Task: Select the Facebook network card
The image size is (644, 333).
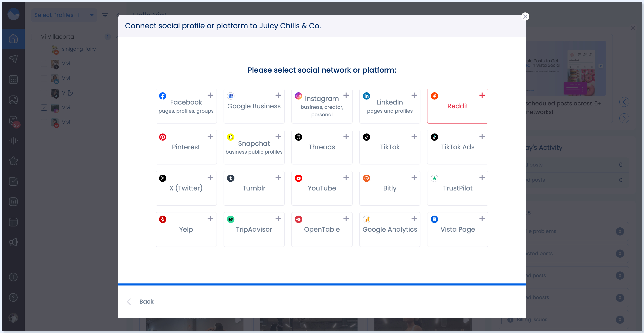Action: pos(186,106)
